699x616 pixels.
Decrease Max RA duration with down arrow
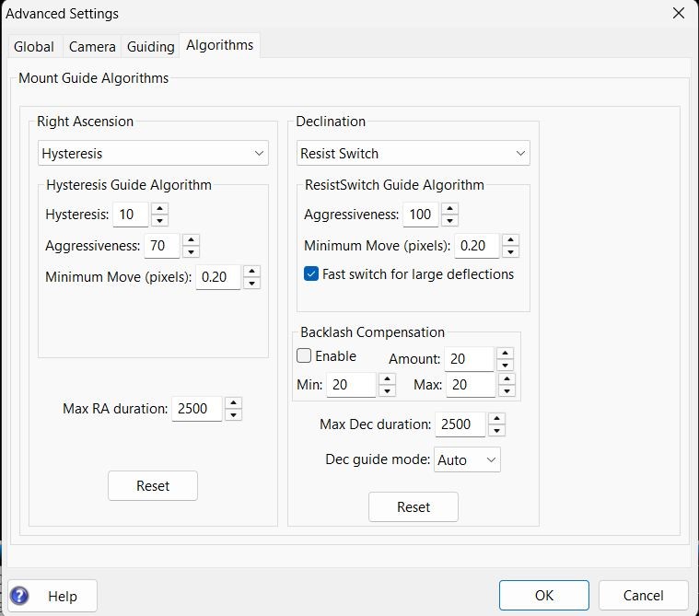[233, 414]
